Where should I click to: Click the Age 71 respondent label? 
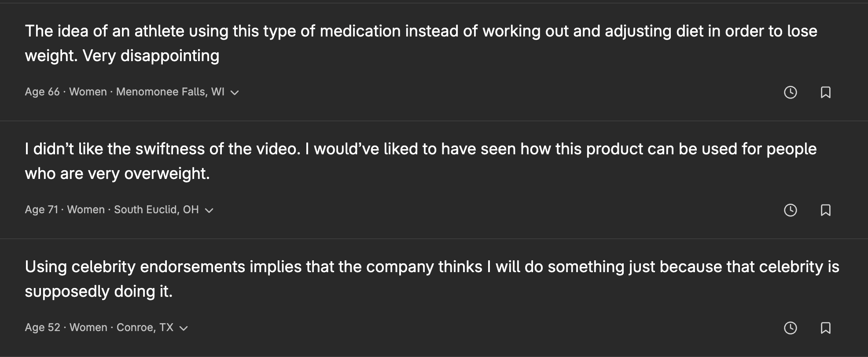[41, 210]
